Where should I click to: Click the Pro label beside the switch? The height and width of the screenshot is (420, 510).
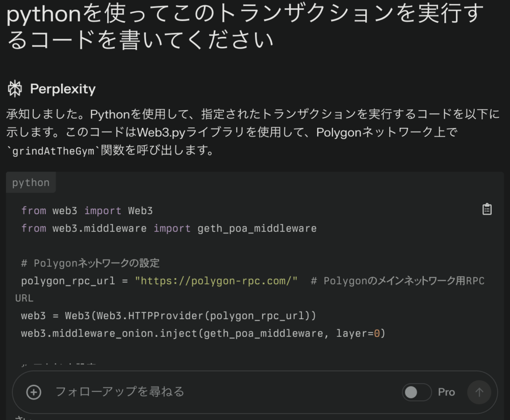pyautogui.click(x=446, y=392)
